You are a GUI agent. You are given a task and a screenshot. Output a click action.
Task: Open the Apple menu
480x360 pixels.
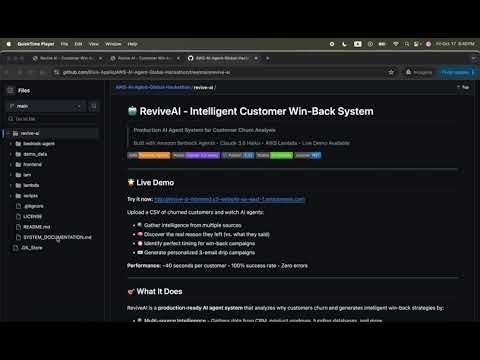(9, 44)
